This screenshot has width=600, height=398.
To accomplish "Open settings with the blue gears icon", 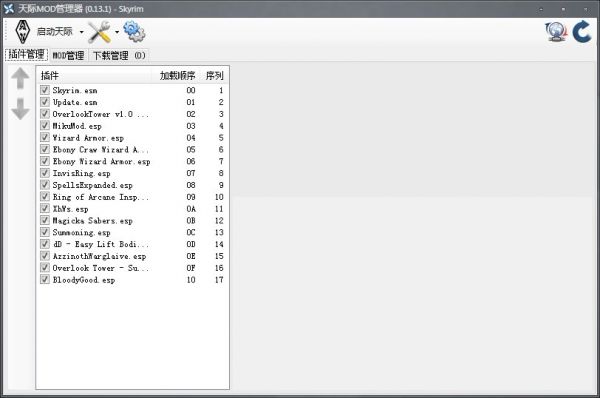I will coord(134,31).
